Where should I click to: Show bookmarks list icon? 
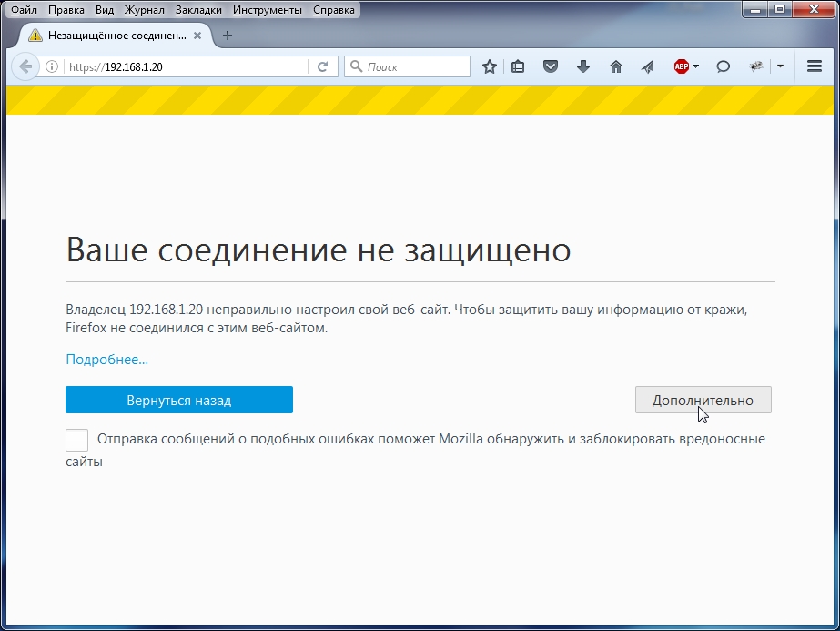[518, 67]
